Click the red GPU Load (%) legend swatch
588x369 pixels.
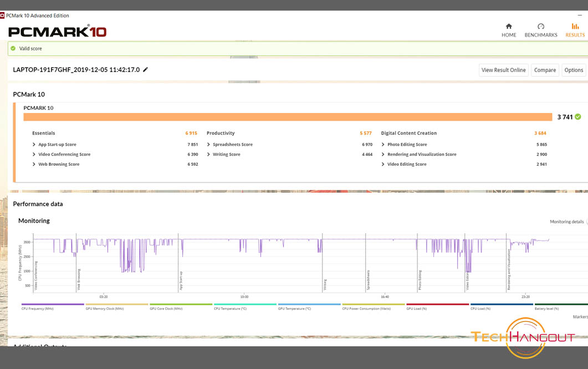[x=438, y=305]
